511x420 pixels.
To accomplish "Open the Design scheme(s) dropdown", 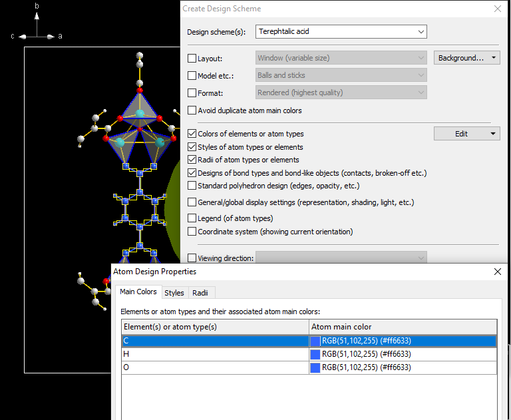I will coord(421,32).
